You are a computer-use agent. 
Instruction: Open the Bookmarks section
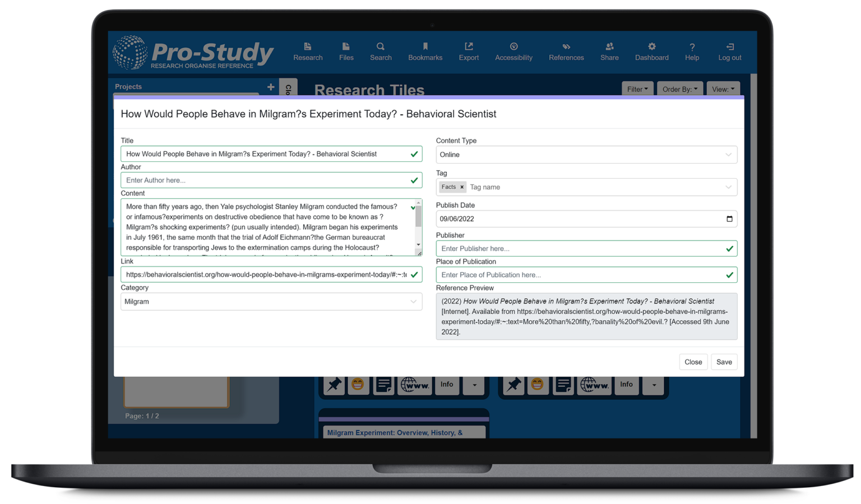coord(425,52)
